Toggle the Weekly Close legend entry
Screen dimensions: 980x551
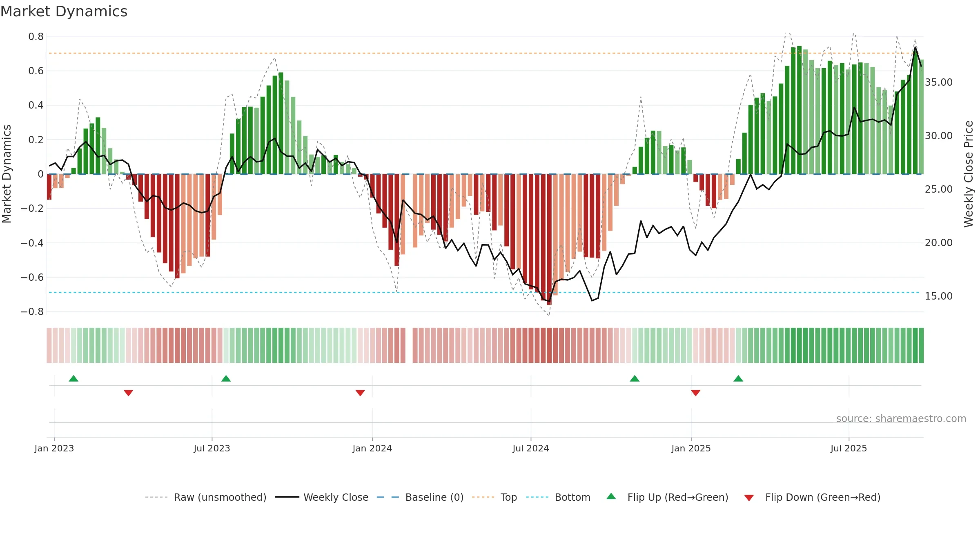click(x=322, y=497)
